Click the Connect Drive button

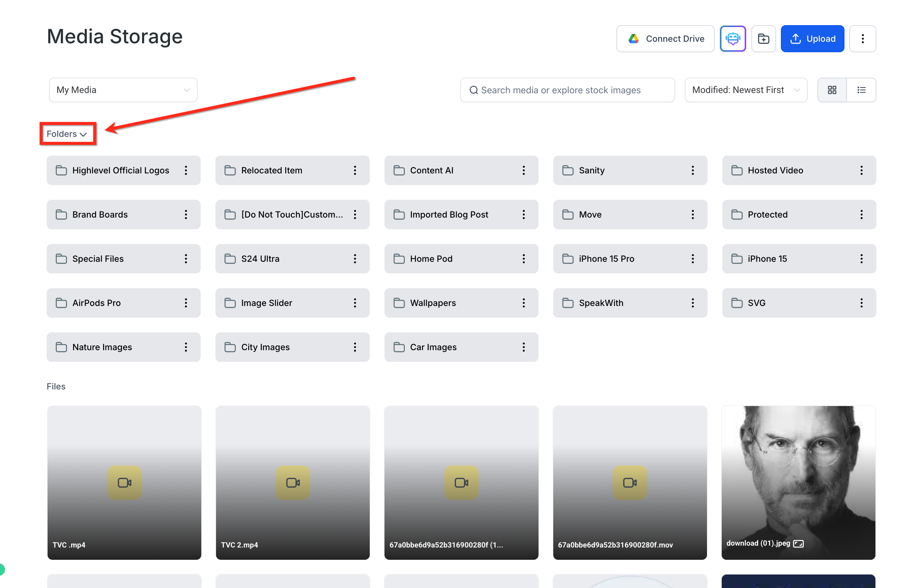(665, 39)
